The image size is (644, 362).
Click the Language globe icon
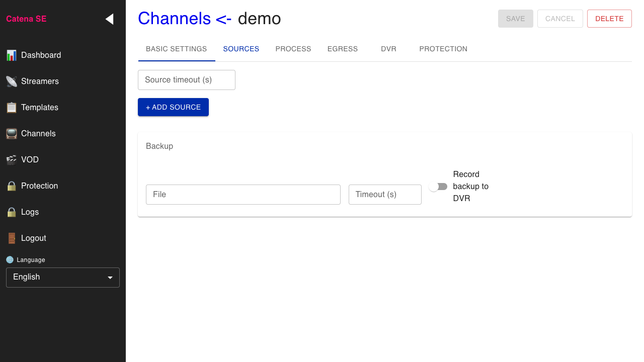point(10,259)
